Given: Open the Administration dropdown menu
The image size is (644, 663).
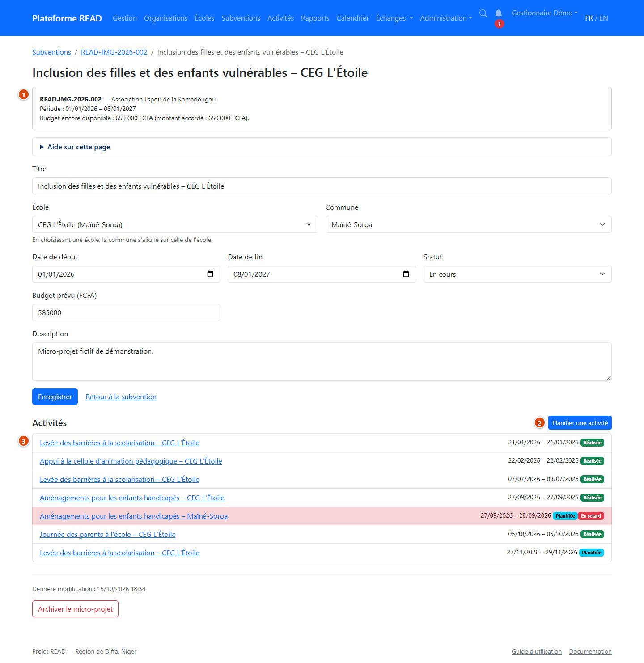Looking at the screenshot, I should (446, 18).
